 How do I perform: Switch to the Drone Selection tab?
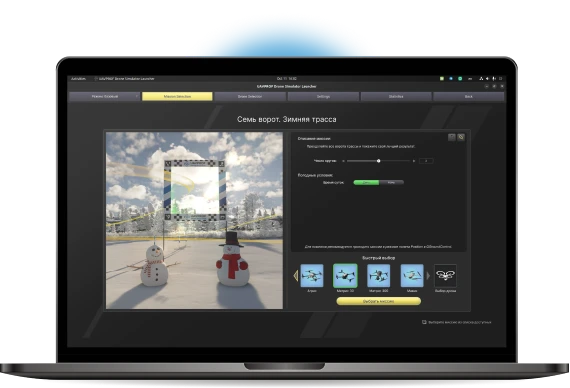tap(250, 96)
